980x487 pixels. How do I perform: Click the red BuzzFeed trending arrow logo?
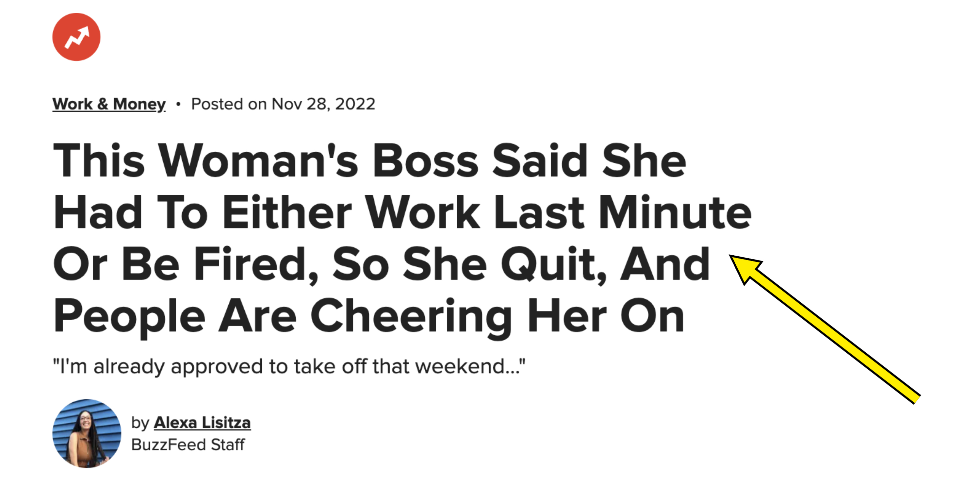click(76, 37)
